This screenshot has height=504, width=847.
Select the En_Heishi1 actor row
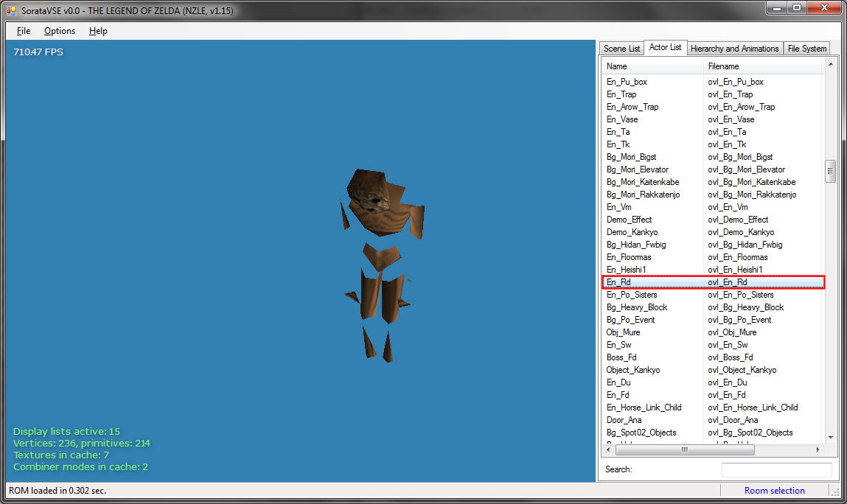(713, 270)
